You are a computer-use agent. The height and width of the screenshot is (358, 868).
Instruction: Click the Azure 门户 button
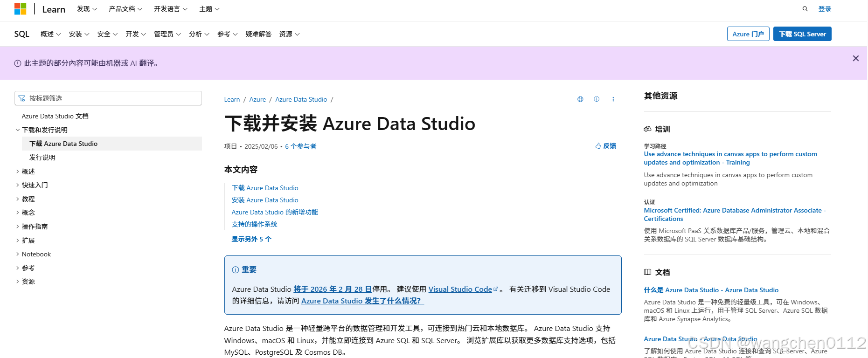point(748,34)
